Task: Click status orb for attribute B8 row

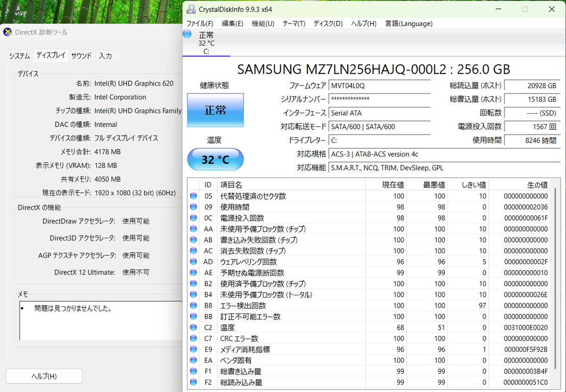Action: [193, 306]
